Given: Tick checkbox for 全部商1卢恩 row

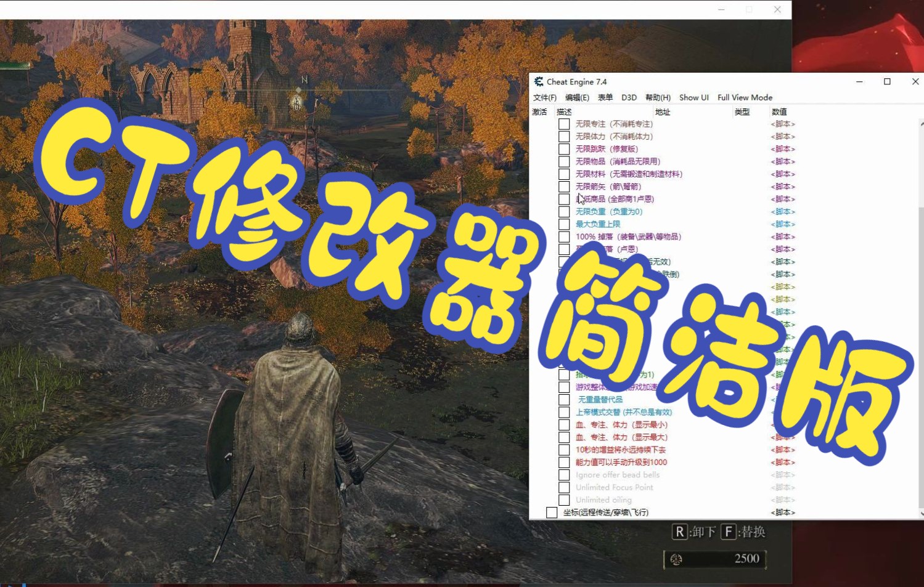Looking at the screenshot, I should pyautogui.click(x=564, y=199).
